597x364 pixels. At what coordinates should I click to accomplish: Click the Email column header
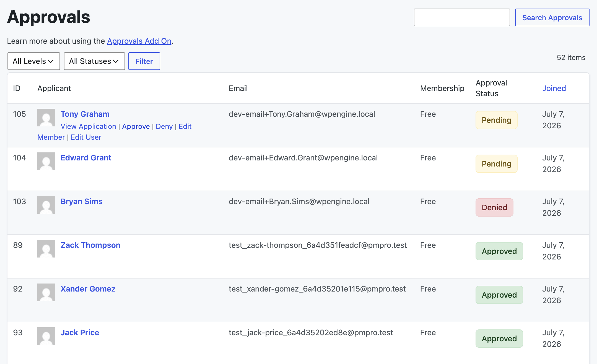pyautogui.click(x=238, y=88)
